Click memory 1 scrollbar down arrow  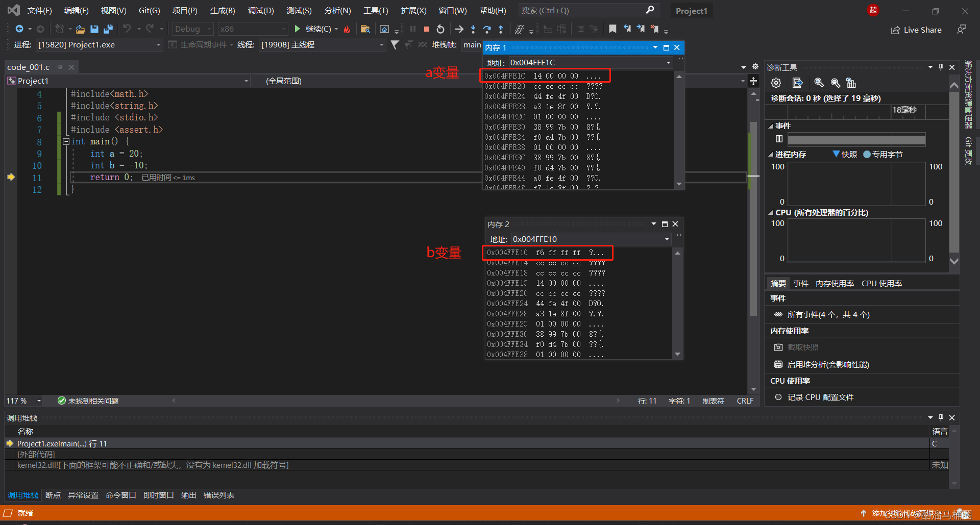[679, 184]
